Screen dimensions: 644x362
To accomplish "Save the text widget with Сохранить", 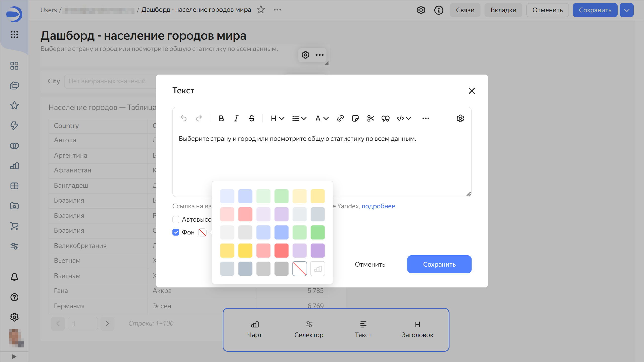I will pos(439,264).
